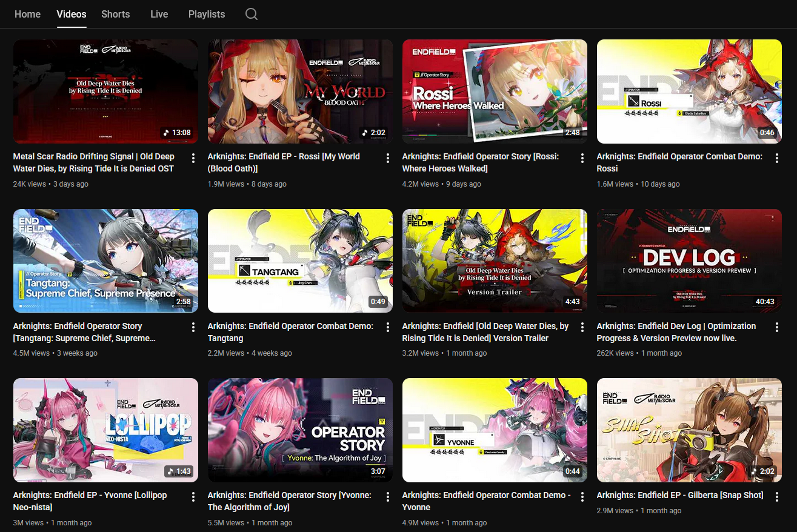Viewport: 797px width, 532px height.
Task: Open the 3:07 Operator Story Yvonne thumbnail
Action: click(x=300, y=430)
